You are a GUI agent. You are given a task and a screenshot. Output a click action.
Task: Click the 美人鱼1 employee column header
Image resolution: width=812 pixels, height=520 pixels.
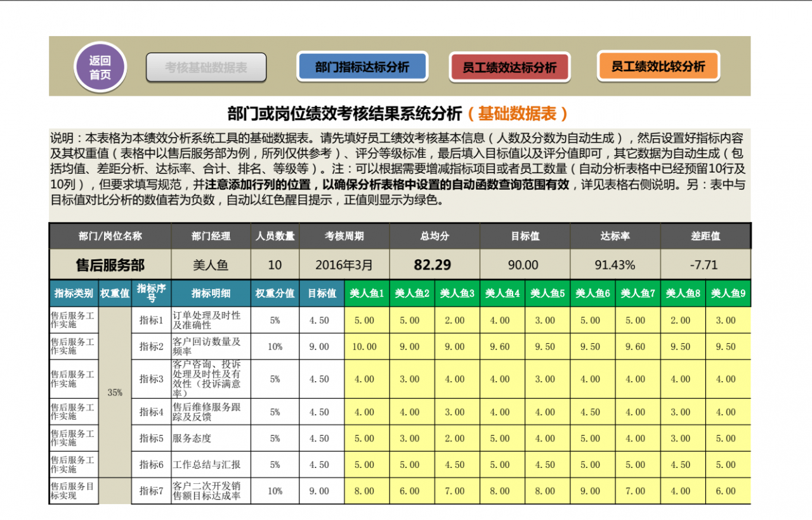point(367,294)
